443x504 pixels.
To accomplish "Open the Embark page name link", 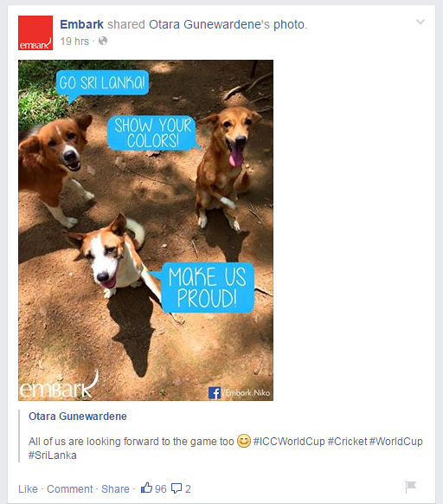I will 81,24.
